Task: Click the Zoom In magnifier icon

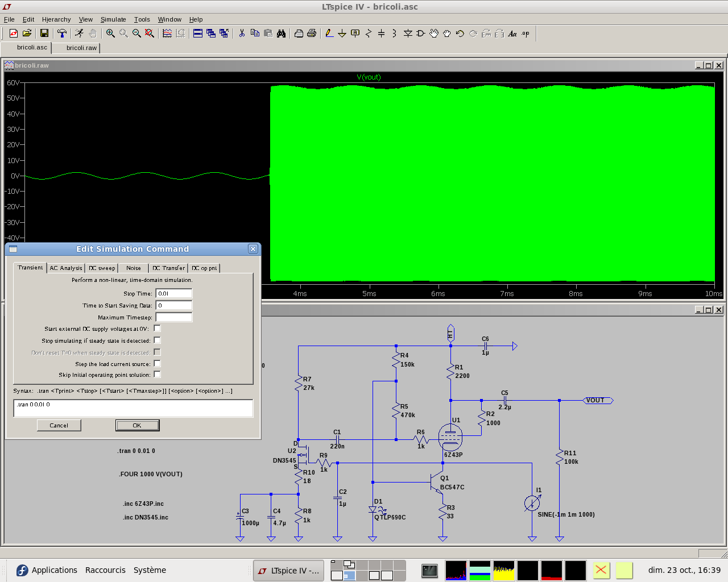Action: [110, 34]
